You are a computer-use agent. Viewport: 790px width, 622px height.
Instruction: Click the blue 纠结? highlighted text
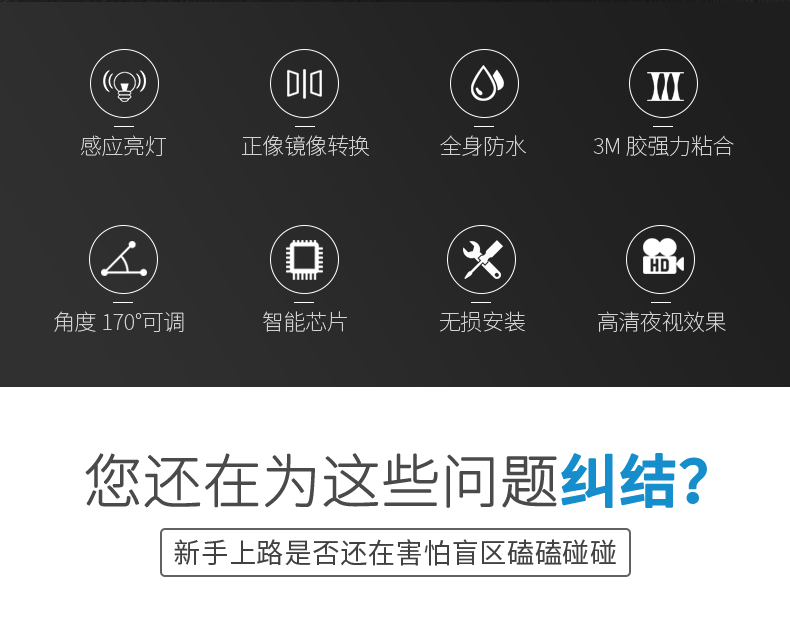point(635,480)
